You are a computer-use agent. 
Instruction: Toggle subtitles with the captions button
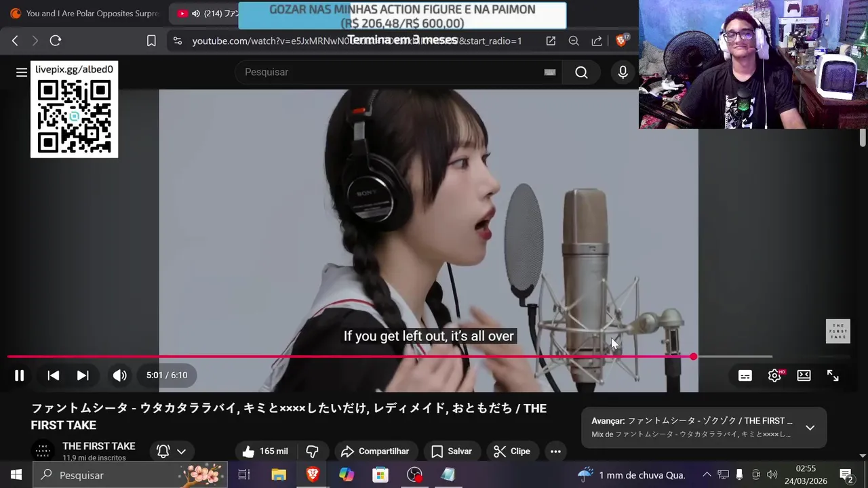pyautogui.click(x=745, y=375)
